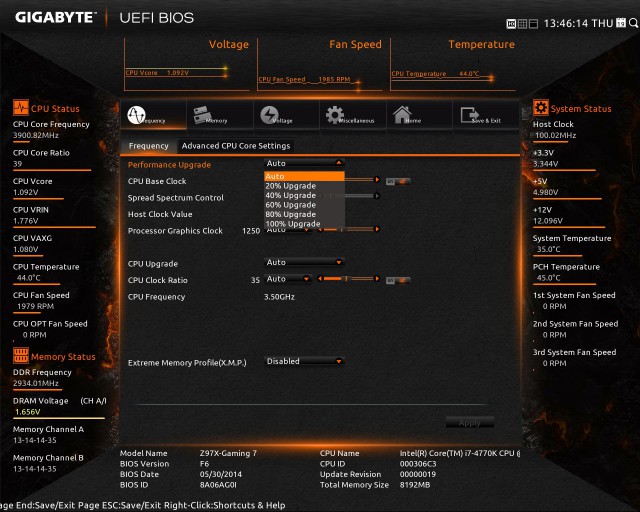Select 80% Upgrade option
The height and width of the screenshot is (512, 640).
pyautogui.click(x=304, y=214)
